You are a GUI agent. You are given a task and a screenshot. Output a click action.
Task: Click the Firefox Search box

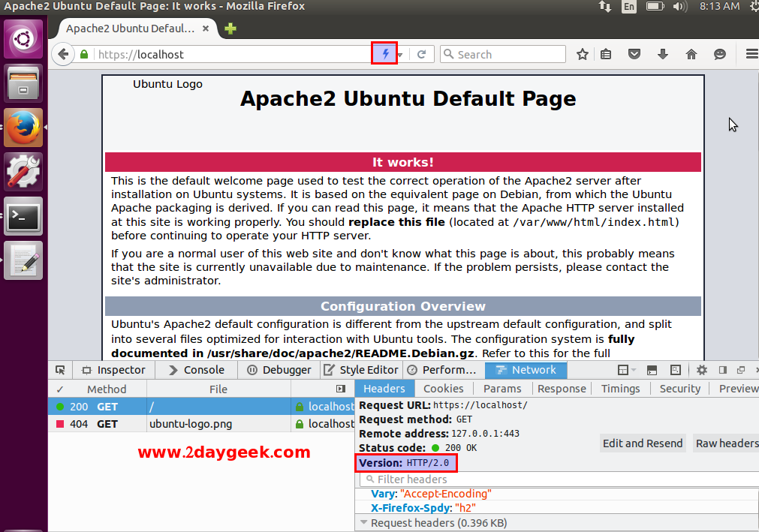(x=503, y=54)
